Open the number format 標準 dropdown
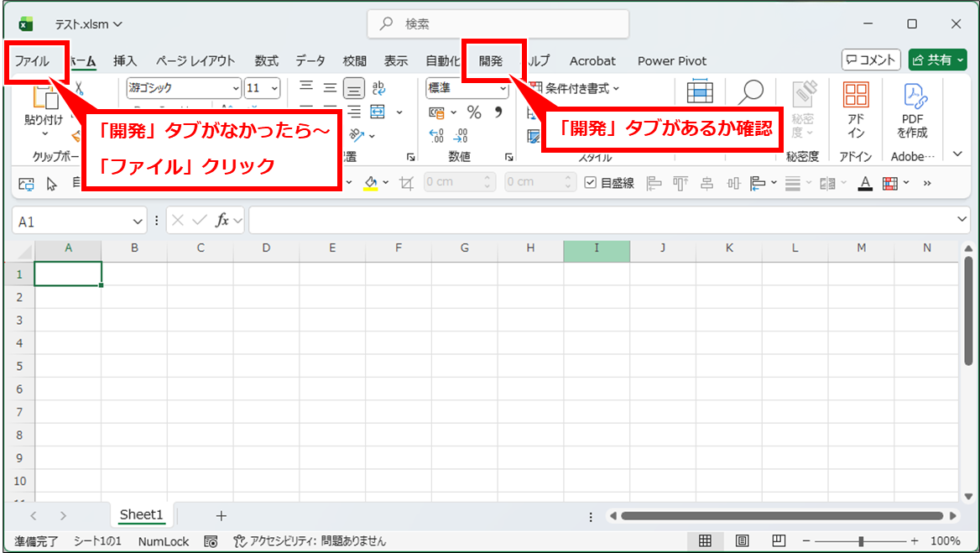980x553 pixels. [x=503, y=88]
